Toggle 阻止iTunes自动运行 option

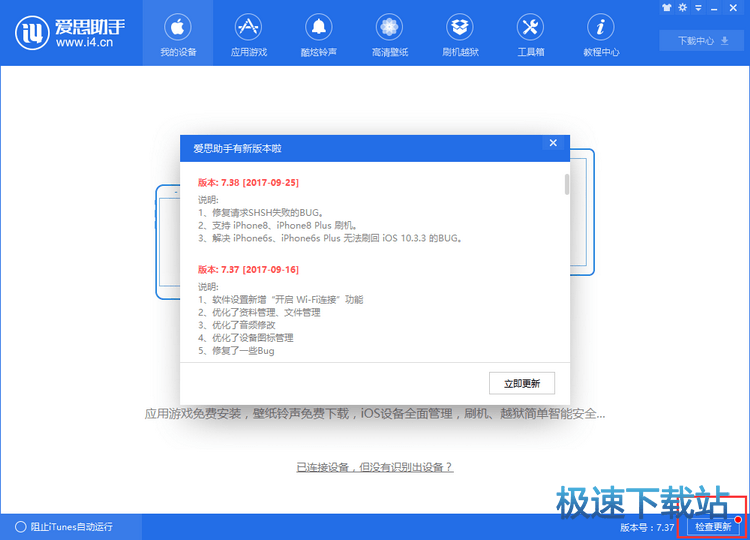pos(64,527)
